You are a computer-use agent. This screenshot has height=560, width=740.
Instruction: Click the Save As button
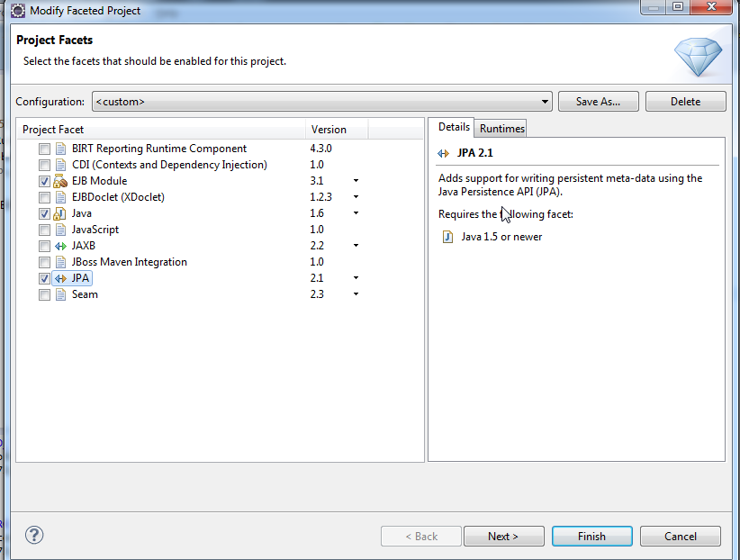pos(598,102)
